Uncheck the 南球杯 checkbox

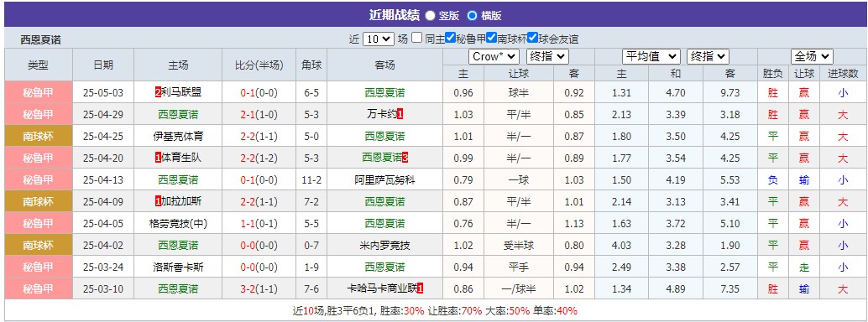click(x=491, y=39)
